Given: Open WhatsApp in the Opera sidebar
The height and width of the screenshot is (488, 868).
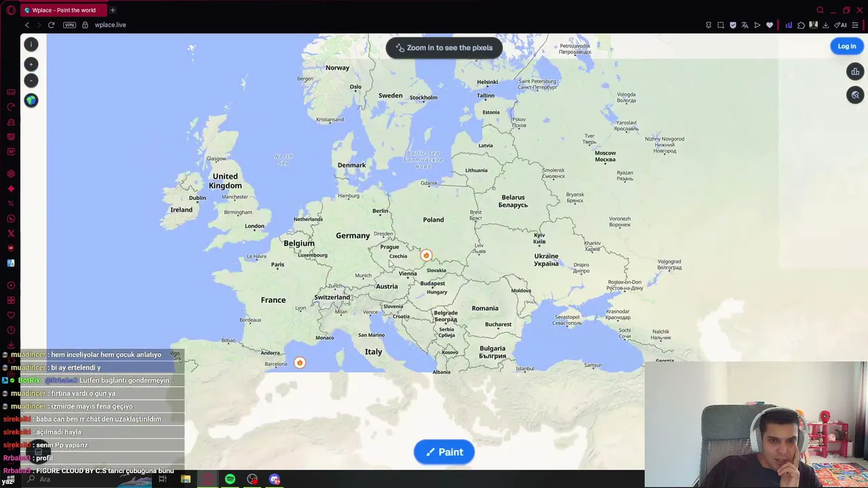Looking at the screenshot, I should (x=11, y=218).
